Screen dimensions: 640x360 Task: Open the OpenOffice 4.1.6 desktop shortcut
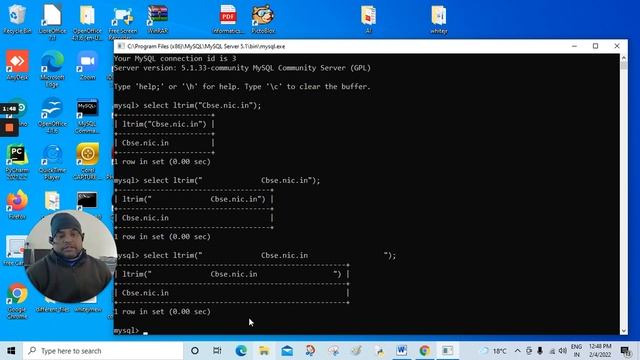pyautogui.click(x=52, y=116)
